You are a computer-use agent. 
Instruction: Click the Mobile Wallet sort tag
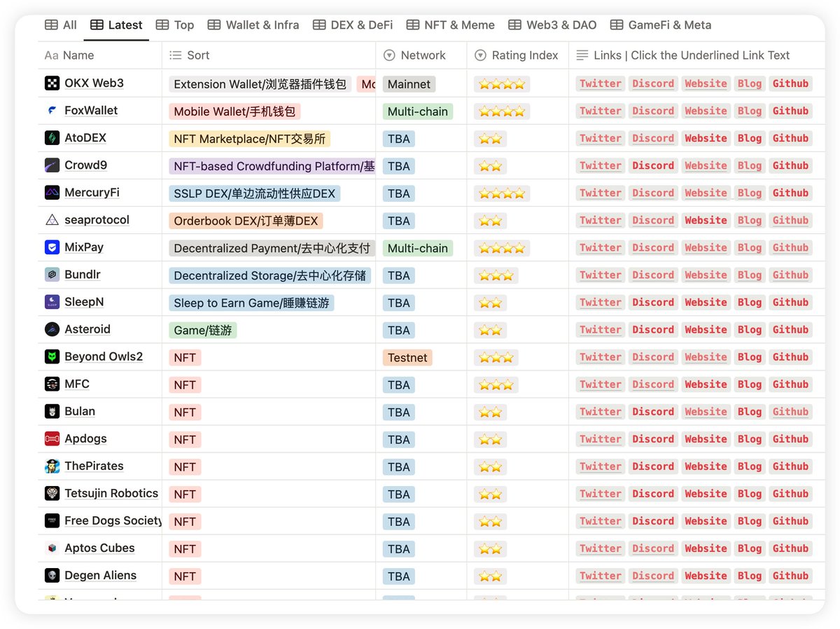tap(235, 111)
